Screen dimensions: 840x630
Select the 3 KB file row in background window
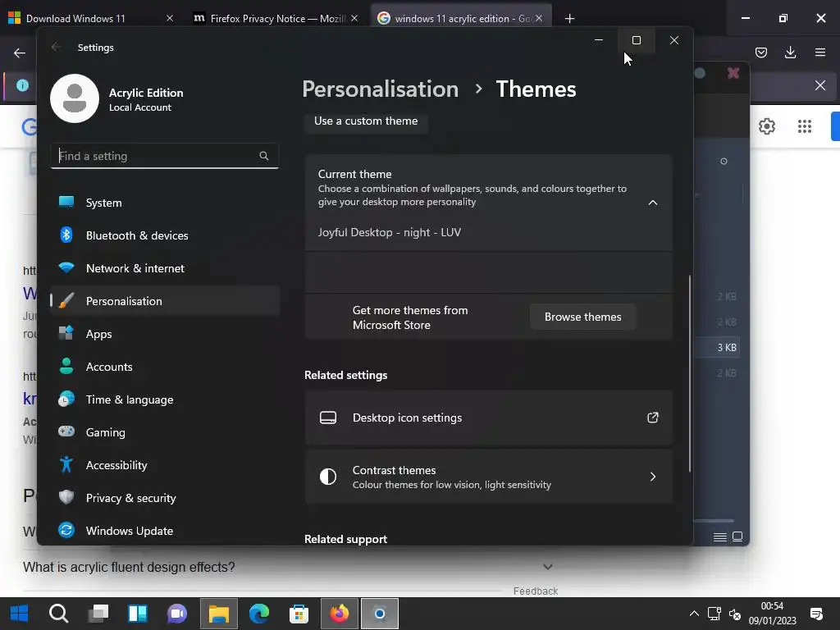click(x=717, y=348)
